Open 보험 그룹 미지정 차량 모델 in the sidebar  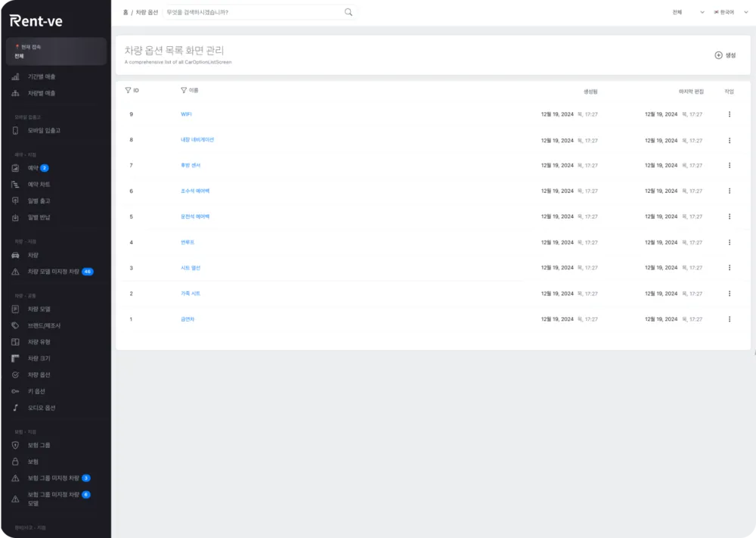[54, 499]
